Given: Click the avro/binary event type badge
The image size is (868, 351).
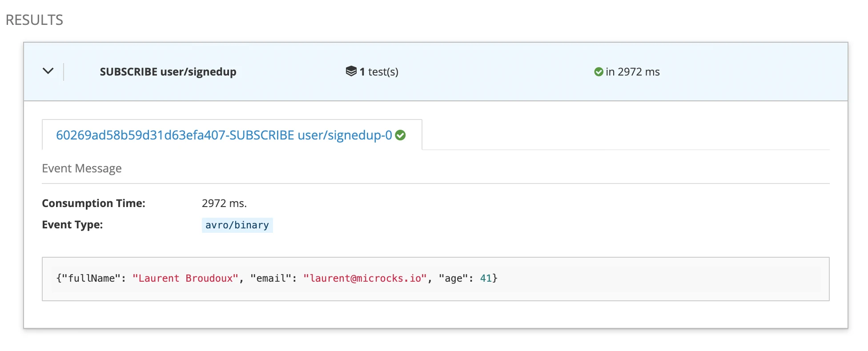Looking at the screenshot, I should click(237, 225).
